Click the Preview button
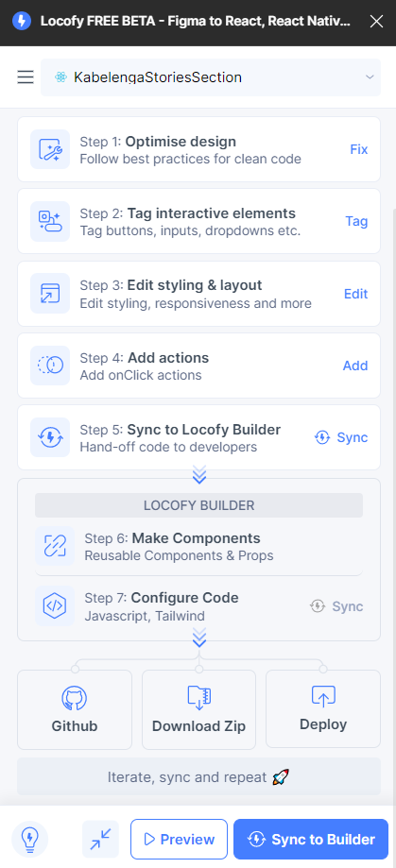Screen dimensions: 396x868 179,840
